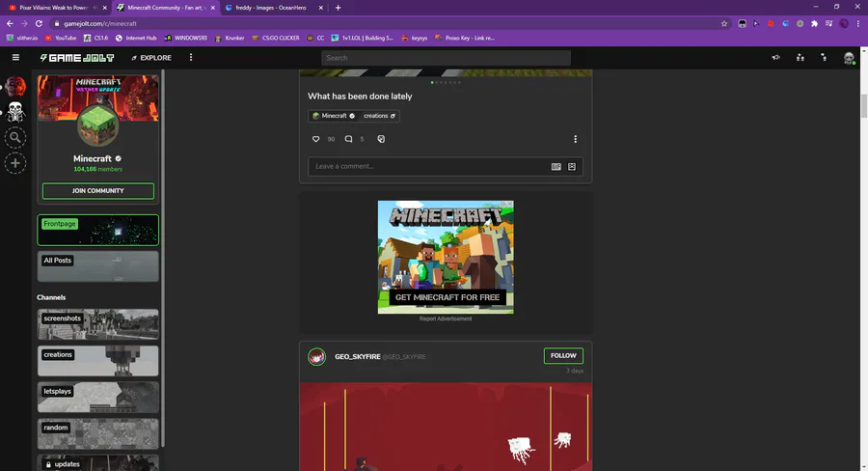Screen dimensions: 868x471
Task: Close the Minecraft Community browser tab
Action: [x=212, y=8]
